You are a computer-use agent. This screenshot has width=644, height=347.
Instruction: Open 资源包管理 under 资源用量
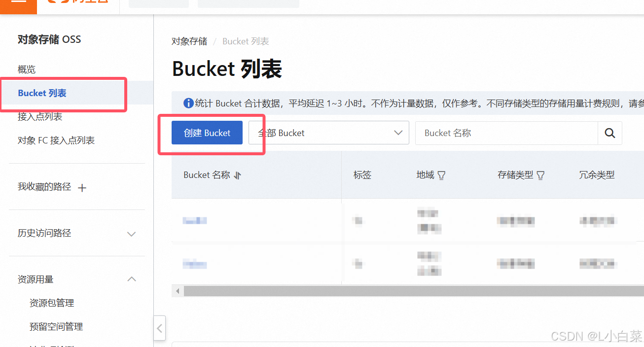click(x=52, y=303)
